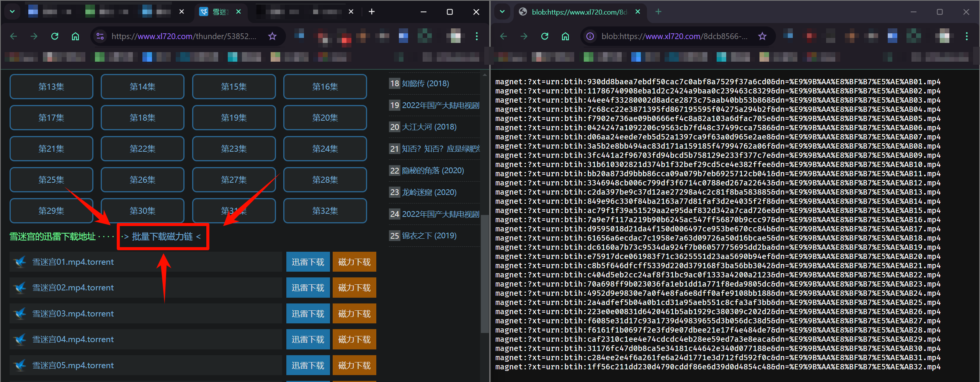Expand tab search dropdown in right browser
This screenshot has width=980, height=382.
click(502, 11)
